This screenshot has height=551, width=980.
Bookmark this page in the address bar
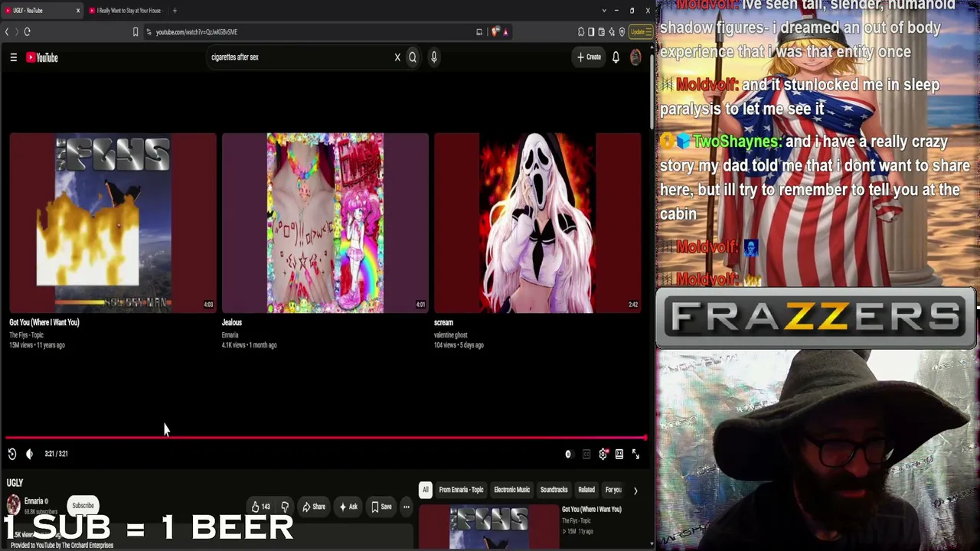click(136, 31)
